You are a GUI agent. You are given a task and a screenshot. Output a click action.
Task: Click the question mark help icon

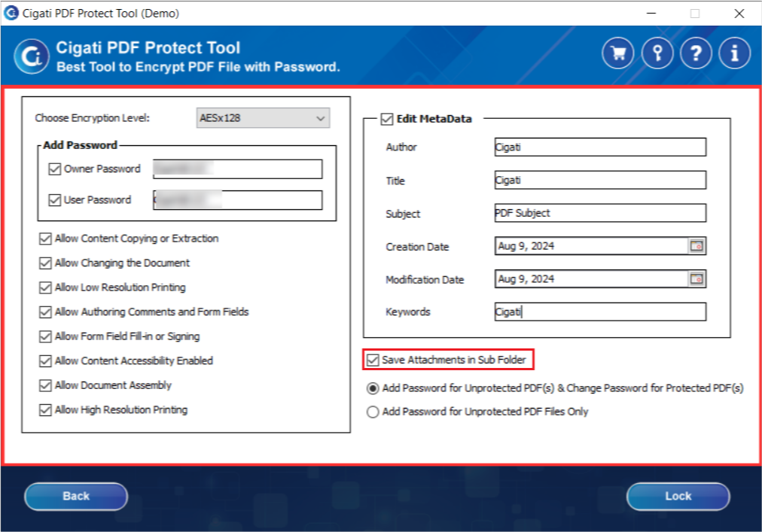[696, 53]
